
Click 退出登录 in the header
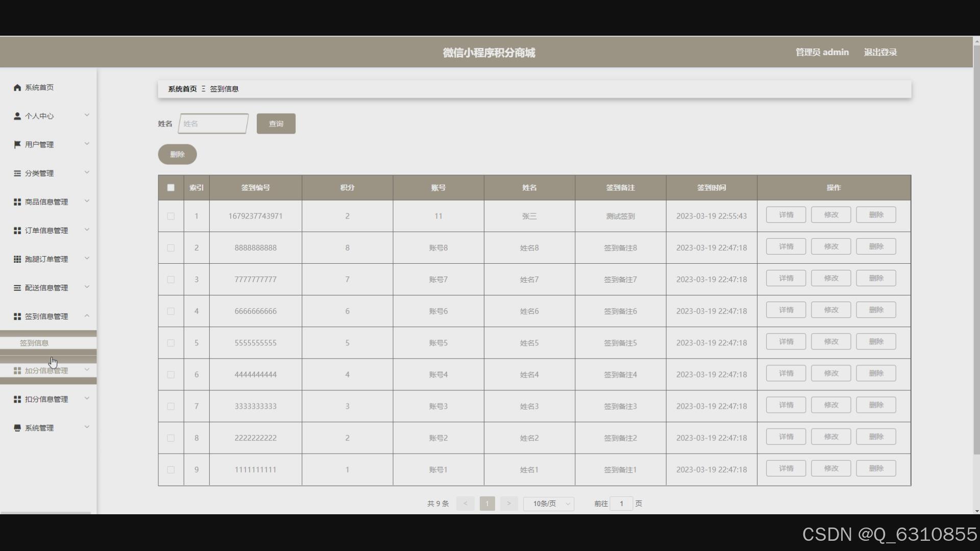tap(880, 52)
